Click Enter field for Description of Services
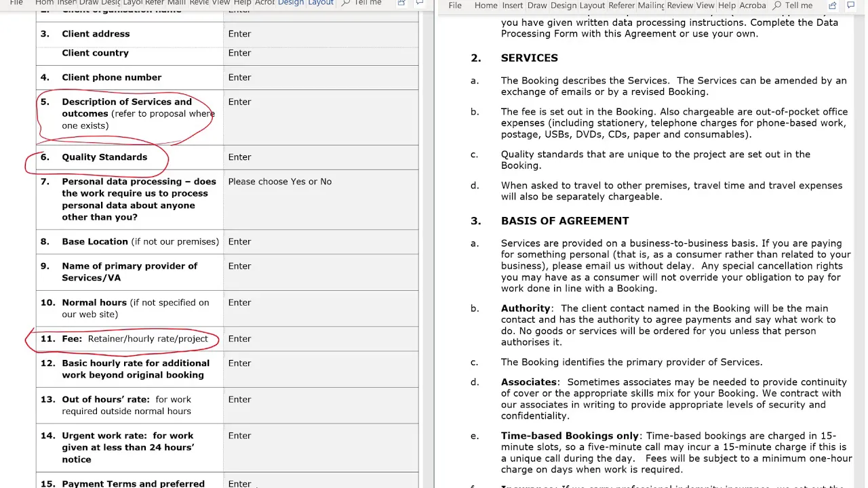 321,117
